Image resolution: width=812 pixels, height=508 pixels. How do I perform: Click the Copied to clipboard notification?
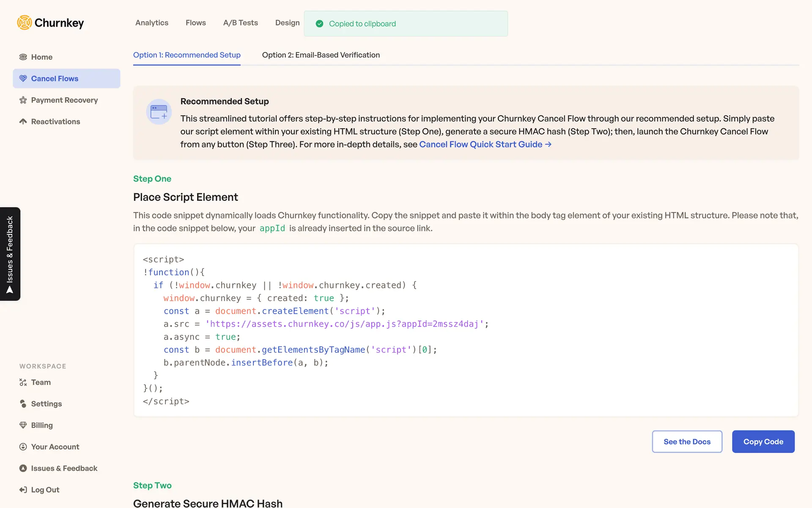pyautogui.click(x=406, y=24)
